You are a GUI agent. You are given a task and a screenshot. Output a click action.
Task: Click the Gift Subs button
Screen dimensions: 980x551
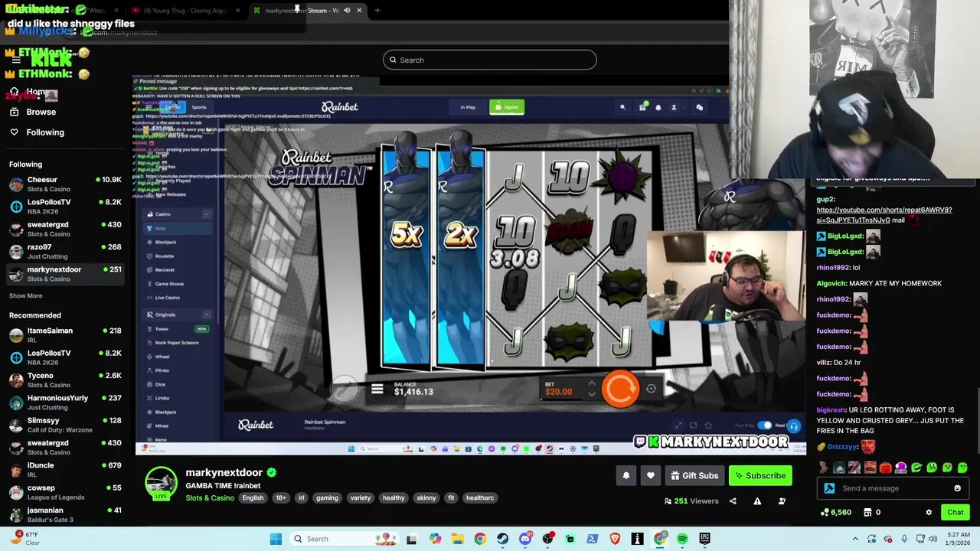coord(694,476)
